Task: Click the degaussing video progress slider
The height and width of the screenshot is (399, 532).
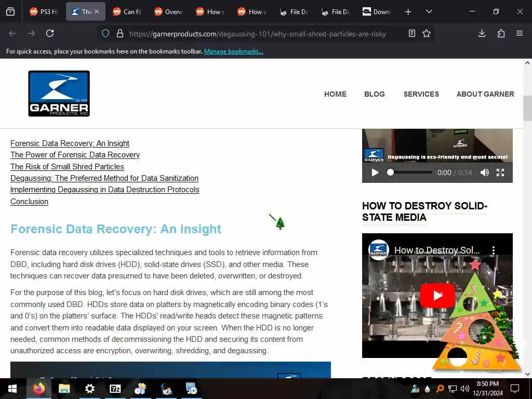Action: click(410, 172)
